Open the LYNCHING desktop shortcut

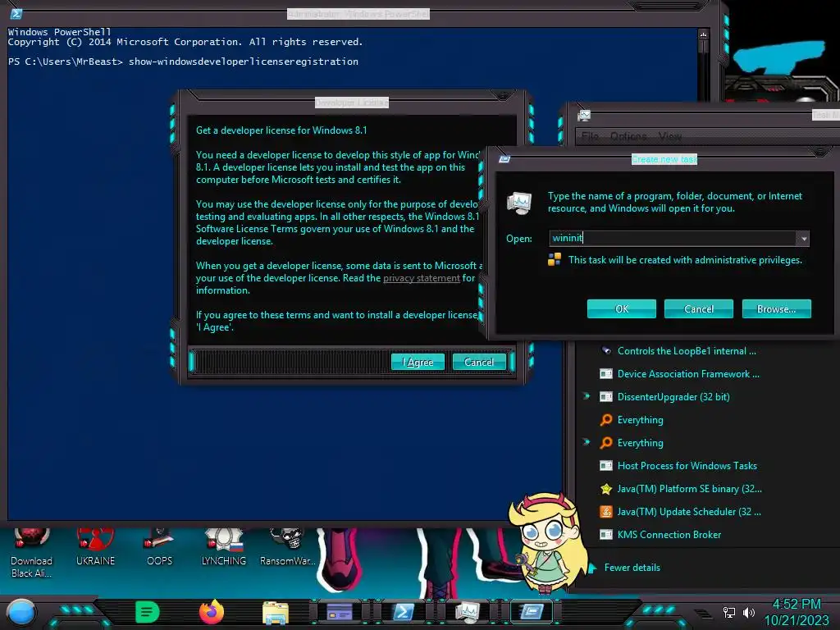(224, 547)
